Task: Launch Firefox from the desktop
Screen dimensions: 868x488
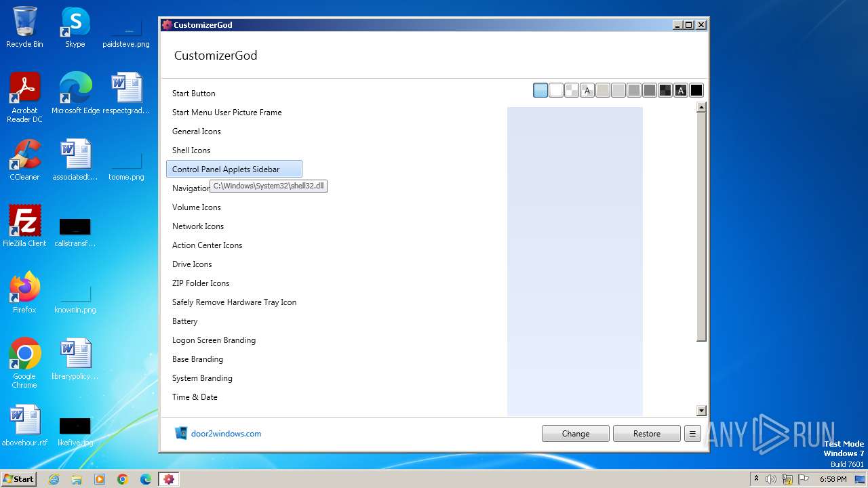Action: click(x=24, y=292)
